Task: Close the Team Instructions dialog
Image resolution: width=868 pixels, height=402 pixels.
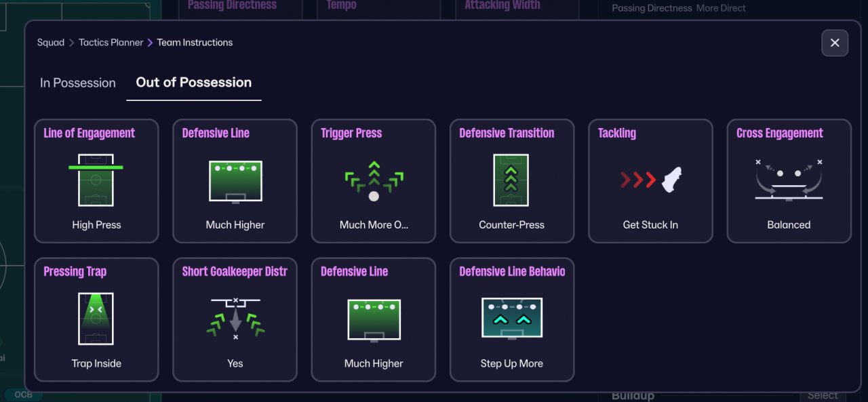Action: [x=835, y=43]
